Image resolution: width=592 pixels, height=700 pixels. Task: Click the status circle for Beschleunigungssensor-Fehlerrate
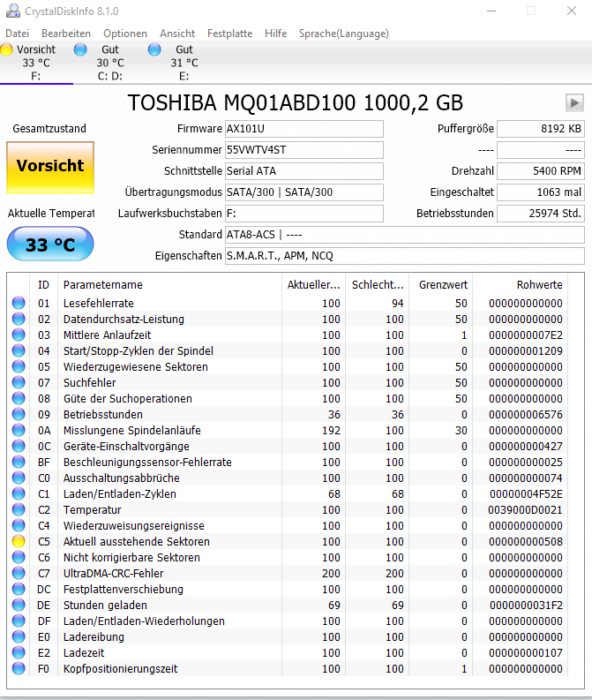tap(19, 462)
